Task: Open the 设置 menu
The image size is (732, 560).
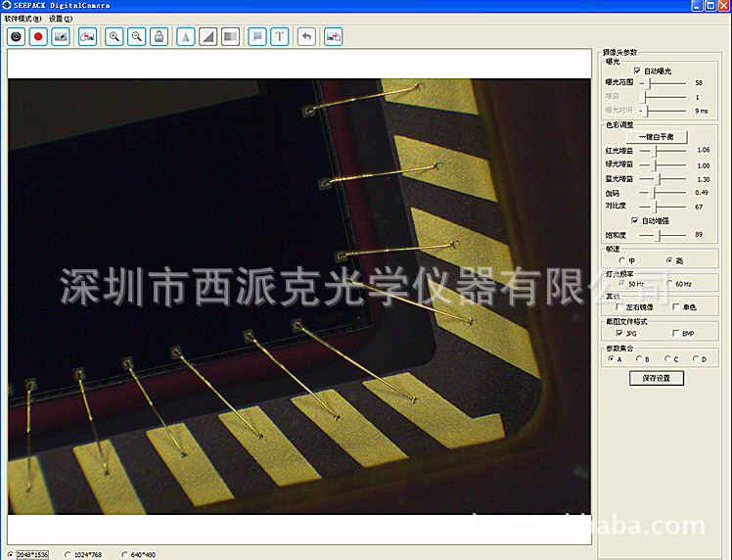Action: click(61, 19)
